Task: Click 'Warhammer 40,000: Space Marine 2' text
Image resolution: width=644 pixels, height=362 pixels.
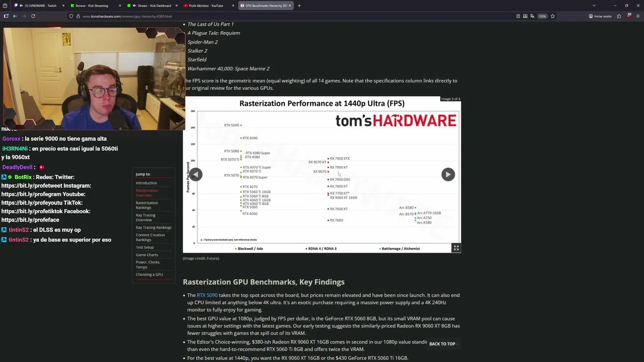Action: point(228,68)
